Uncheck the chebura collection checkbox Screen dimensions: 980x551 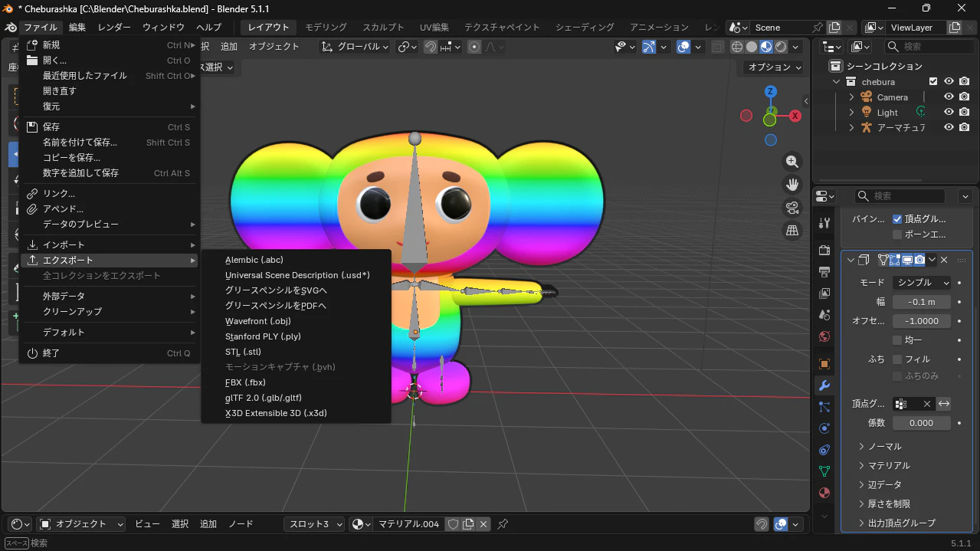coord(933,81)
